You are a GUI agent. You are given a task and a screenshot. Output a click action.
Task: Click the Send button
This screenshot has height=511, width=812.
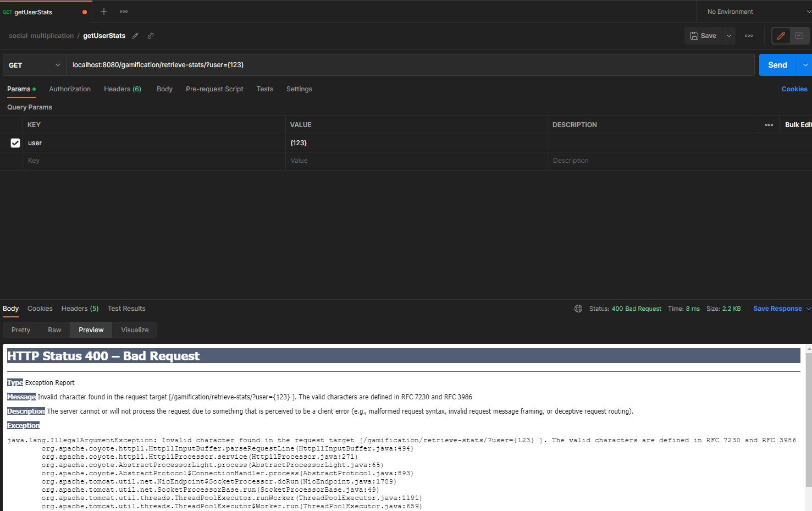pos(777,65)
